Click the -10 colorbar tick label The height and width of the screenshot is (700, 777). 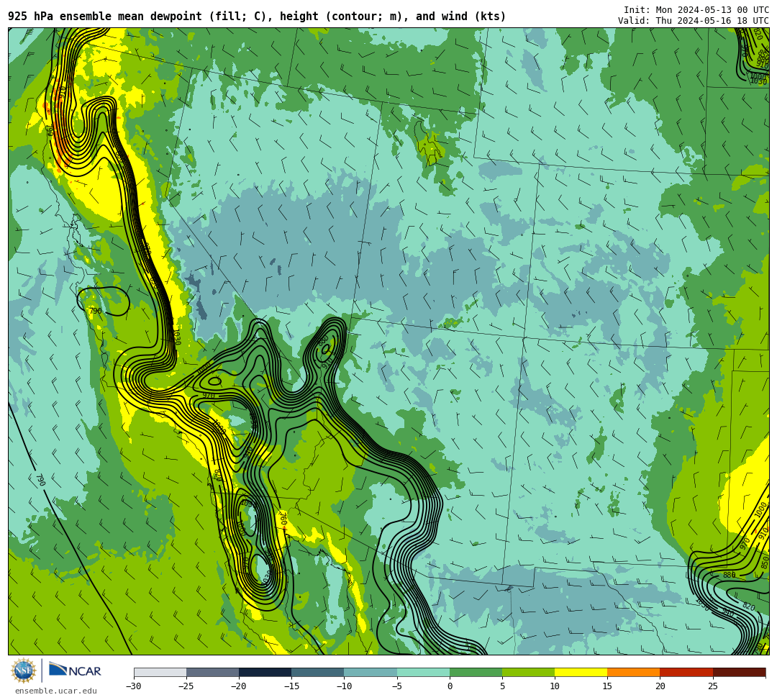click(x=344, y=686)
